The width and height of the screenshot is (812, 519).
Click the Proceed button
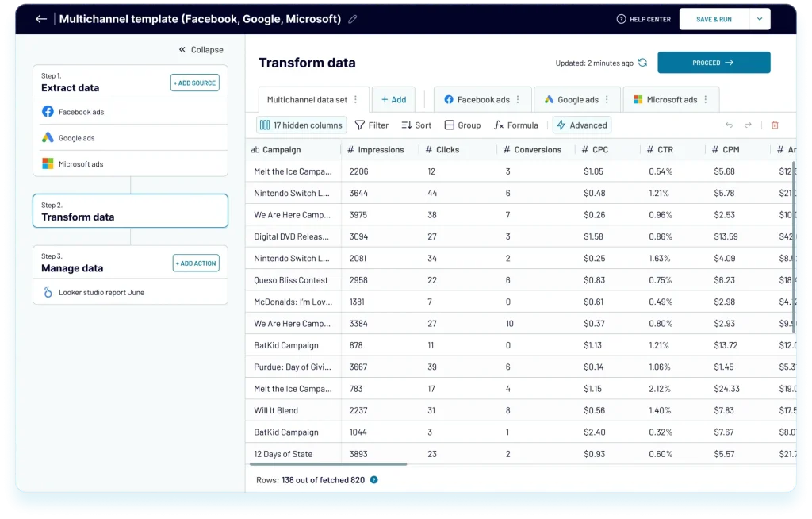pyautogui.click(x=714, y=62)
